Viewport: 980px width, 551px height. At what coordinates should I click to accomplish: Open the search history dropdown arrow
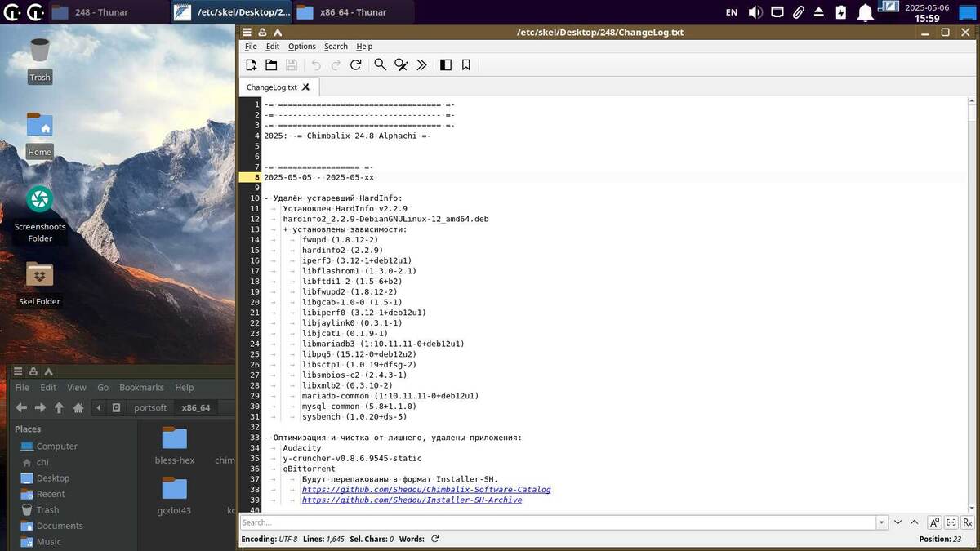[x=882, y=522]
